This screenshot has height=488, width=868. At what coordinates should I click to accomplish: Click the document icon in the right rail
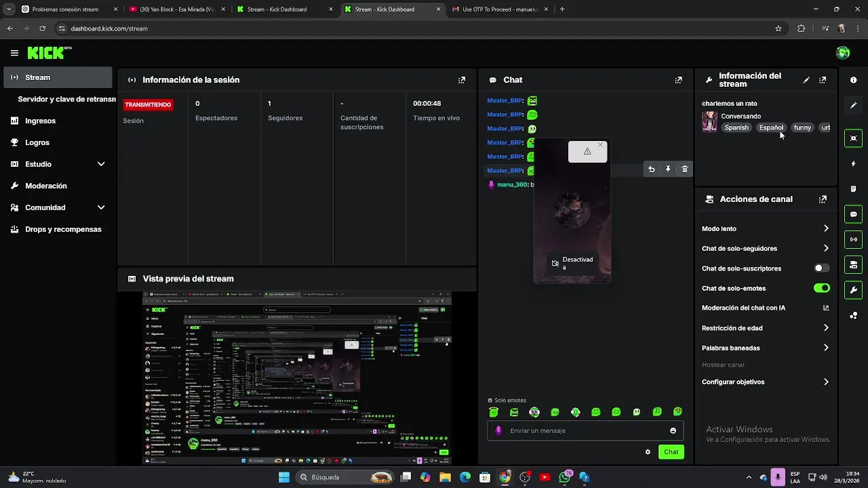[853, 188]
